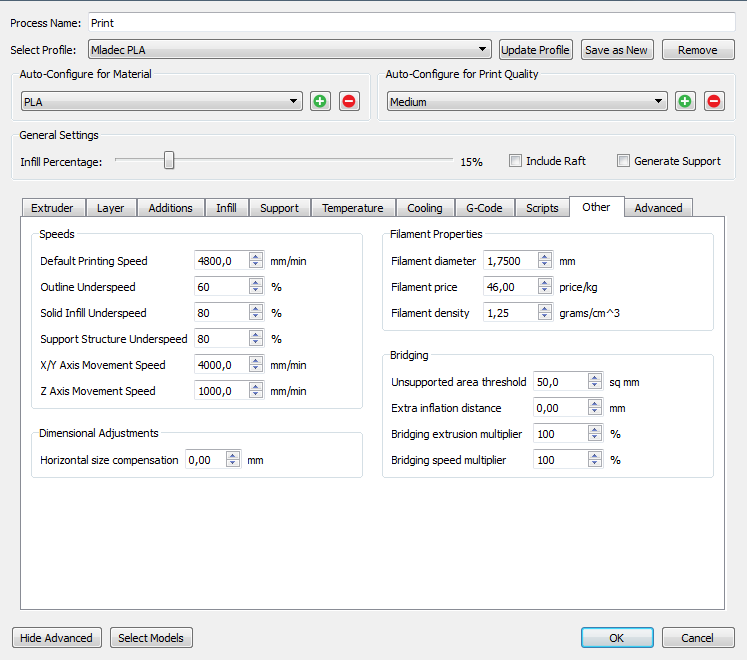Expand the print quality dropdown showing Medium
This screenshot has width=747, height=660.
[x=659, y=101]
